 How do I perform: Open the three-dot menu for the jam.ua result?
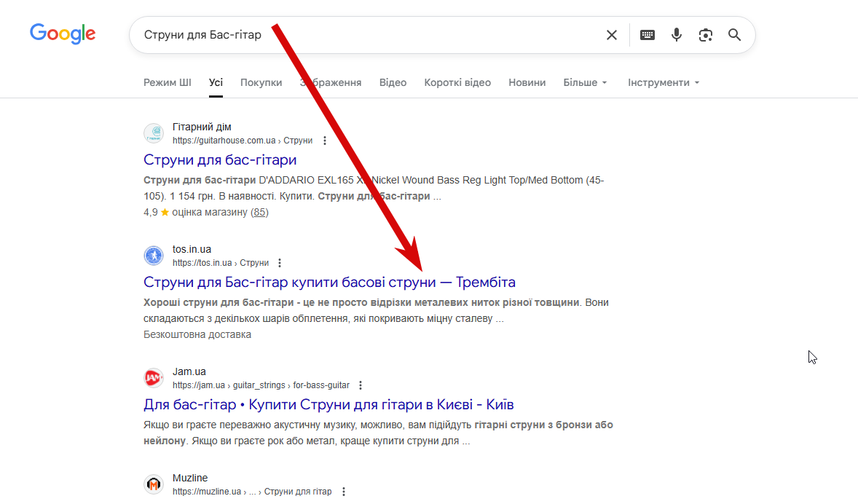click(360, 386)
